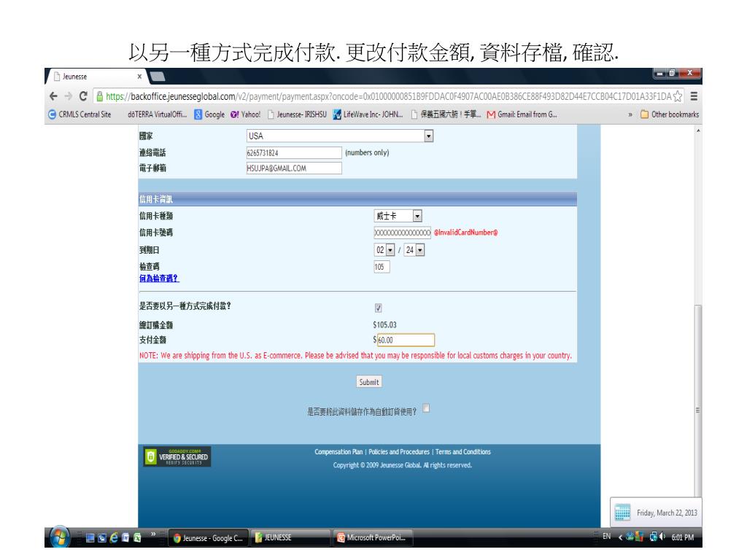
Task: Switch to the Jeunesse browser tab
Action: [96, 76]
